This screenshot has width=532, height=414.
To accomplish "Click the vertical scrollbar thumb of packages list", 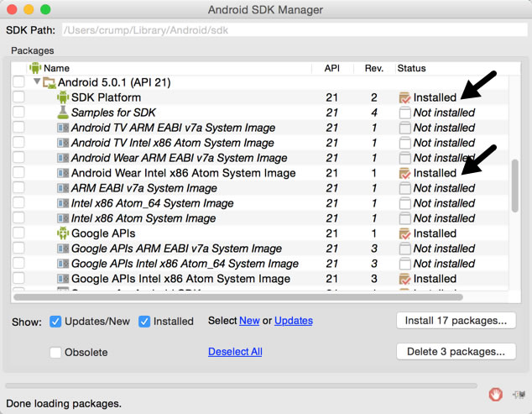I will point(514,186).
